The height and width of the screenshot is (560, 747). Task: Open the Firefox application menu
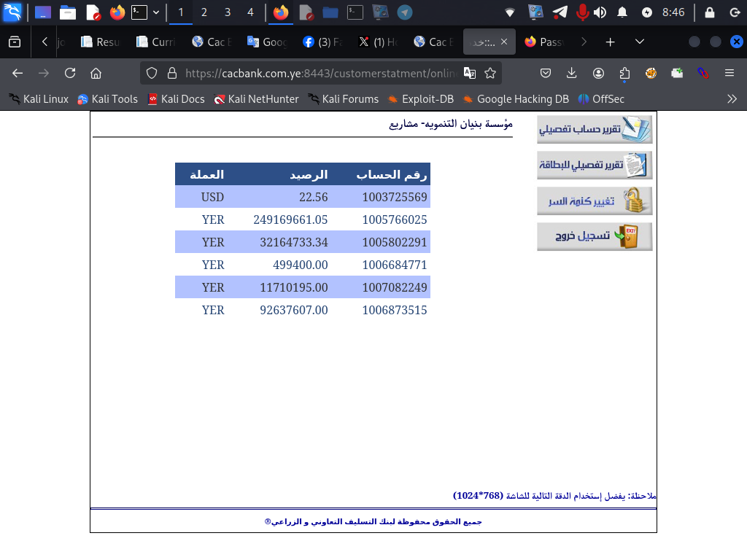tap(729, 72)
